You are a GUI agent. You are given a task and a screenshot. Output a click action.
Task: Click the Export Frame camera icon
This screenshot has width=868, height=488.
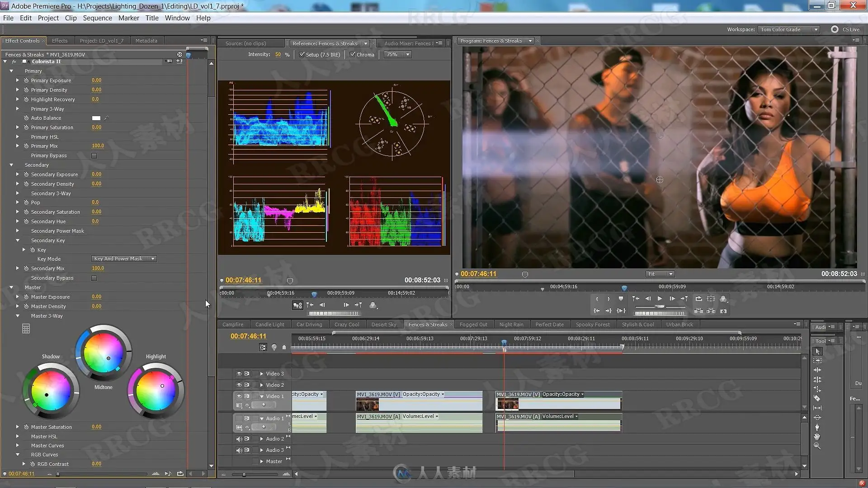[x=723, y=311]
